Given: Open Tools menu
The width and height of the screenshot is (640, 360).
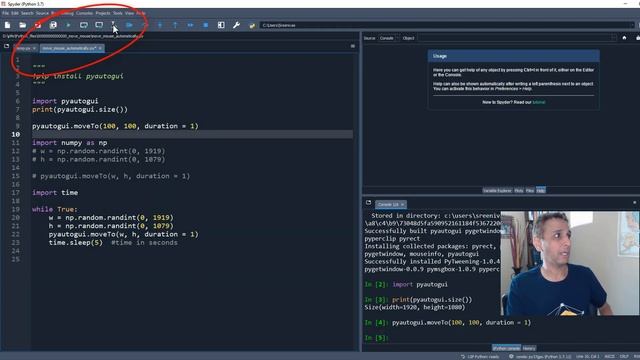Looking at the screenshot, I should coord(118,13).
